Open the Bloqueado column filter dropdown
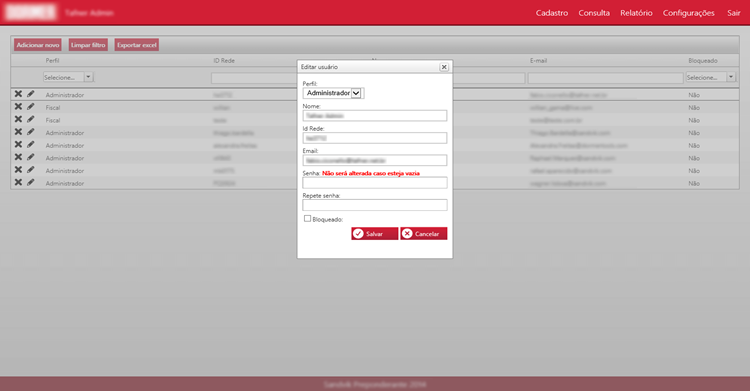The height and width of the screenshot is (391, 750). (x=711, y=77)
